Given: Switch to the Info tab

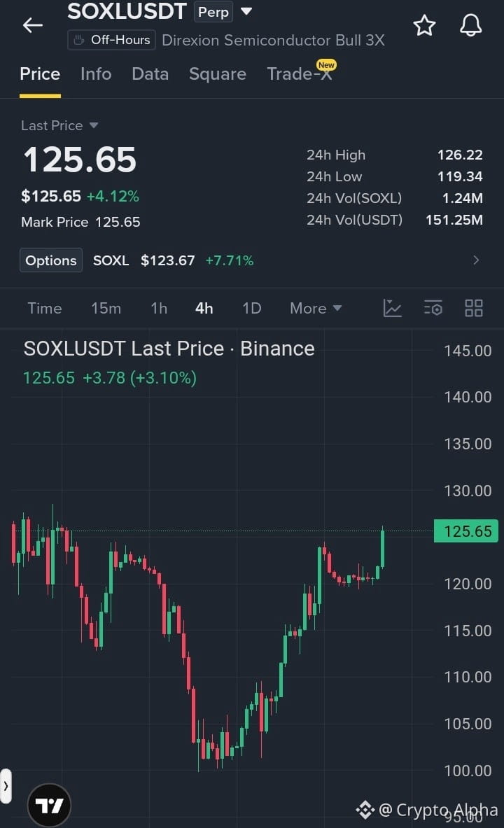Looking at the screenshot, I should coord(96,74).
